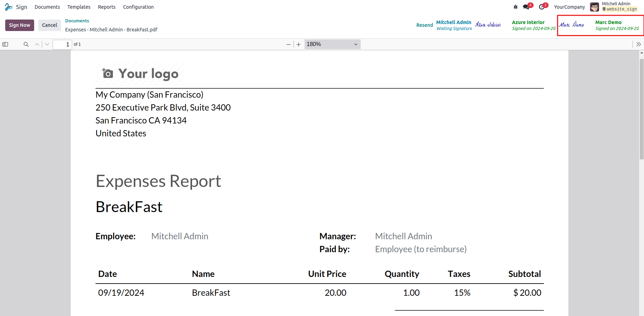The image size is (644, 316).
Task: Open the 180% zoom level dropdown
Action: point(332,44)
